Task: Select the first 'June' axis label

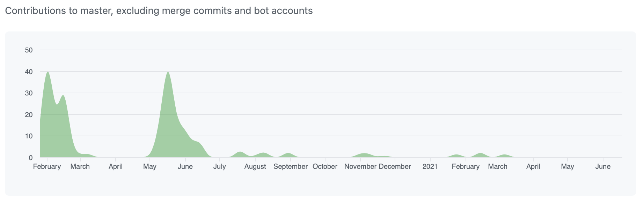Action: [x=185, y=167]
